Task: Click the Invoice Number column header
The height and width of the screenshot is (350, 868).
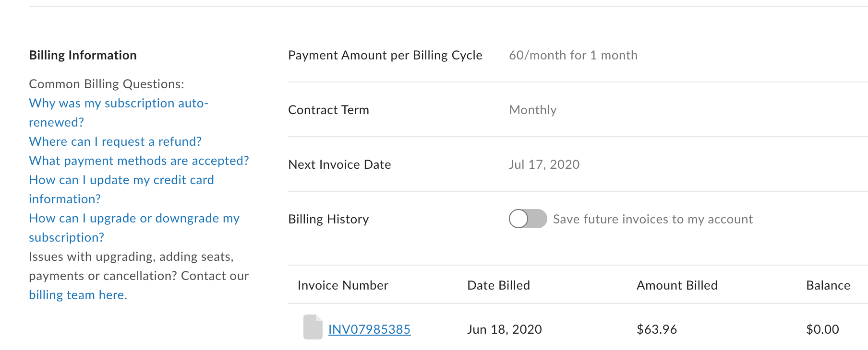Action: click(343, 286)
